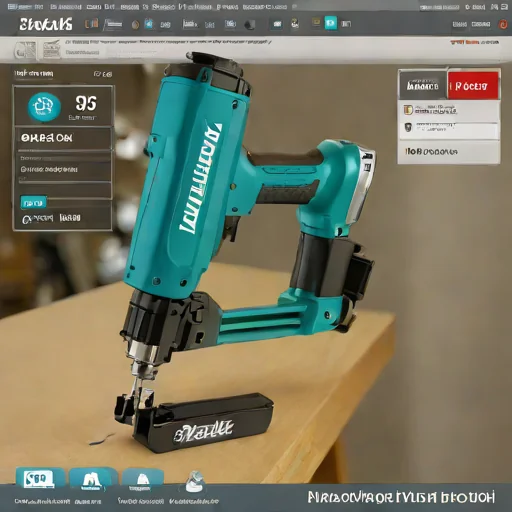Viewport: 512px width, 512px height.
Task: Click the dark monitor-shaped toolbar icon
Action: coord(277,24)
